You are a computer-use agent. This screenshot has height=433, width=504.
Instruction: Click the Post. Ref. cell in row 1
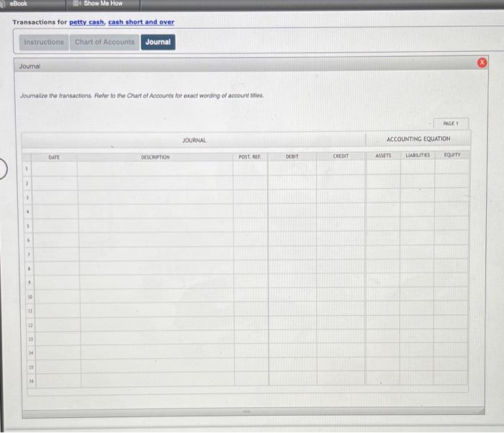pyautogui.click(x=250, y=169)
